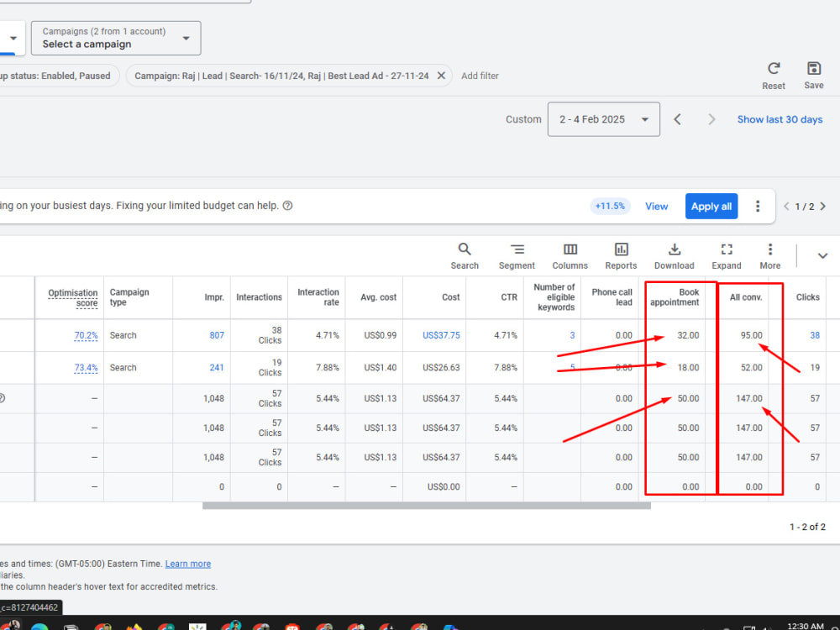
Task: Open the Select a campaign dropdown
Action: (116, 38)
